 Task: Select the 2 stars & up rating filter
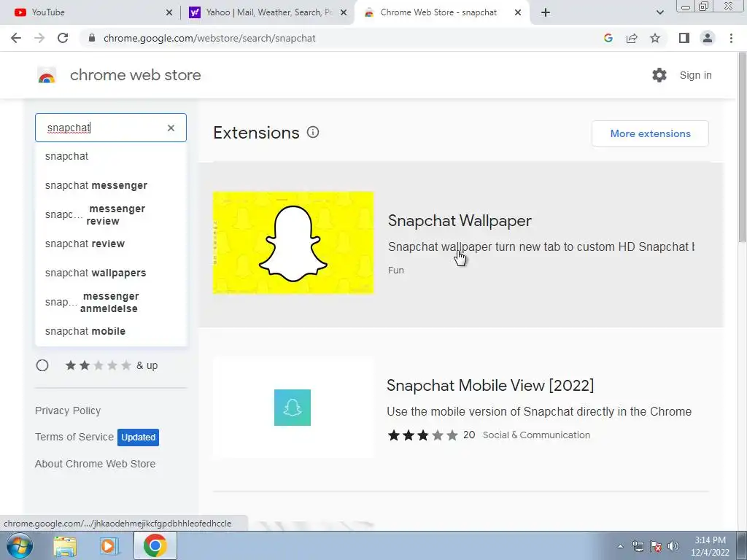click(42, 365)
